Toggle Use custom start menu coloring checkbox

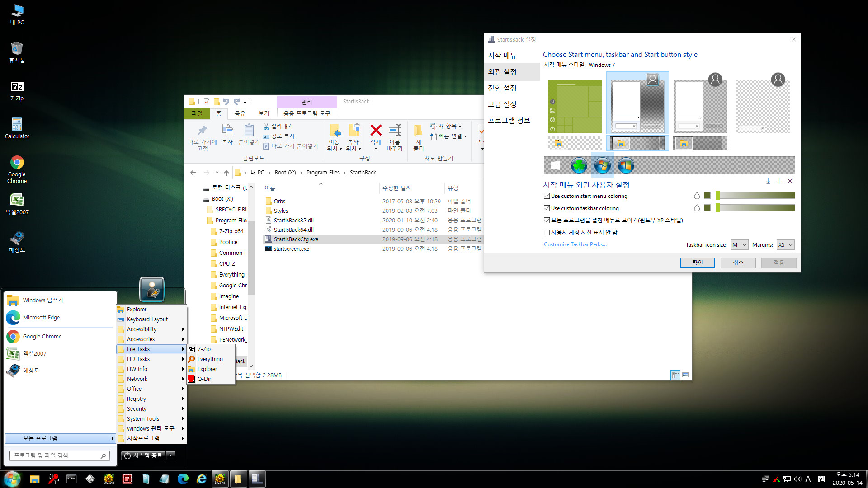547,196
